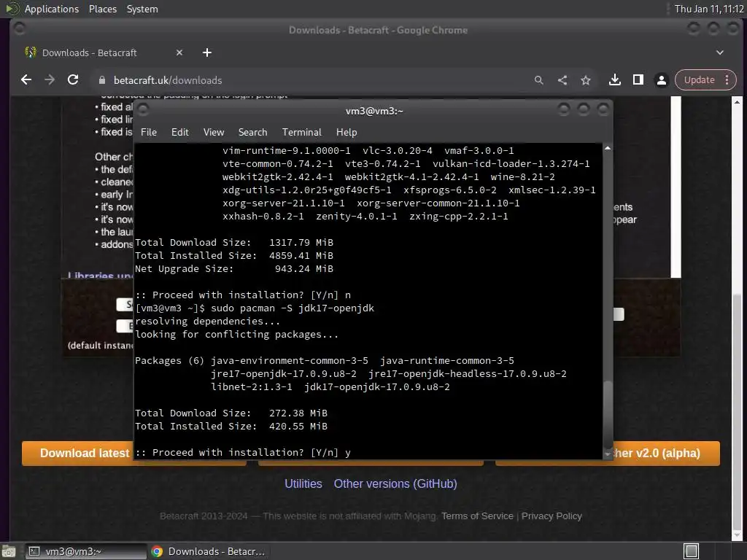
Task: Click the 'Total Download Size: 272.38 MiB' line
Action: [231, 413]
